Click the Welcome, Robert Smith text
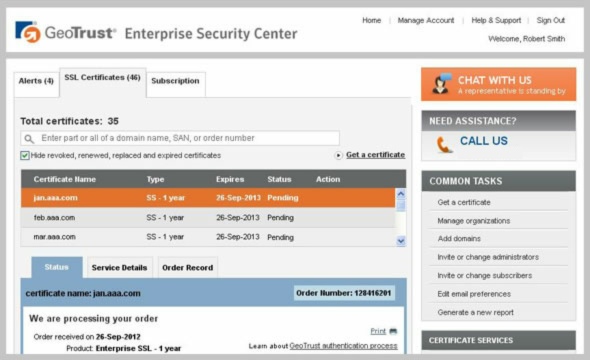Image resolution: width=590 pixels, height=360 pixels. pyautogui.click(x=526, y=39)
